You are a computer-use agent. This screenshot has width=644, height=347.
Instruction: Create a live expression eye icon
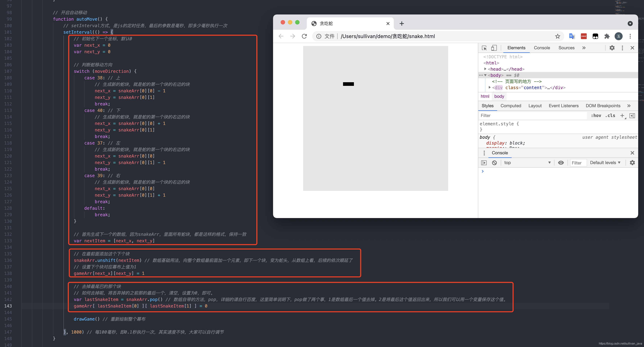point(561,162)
